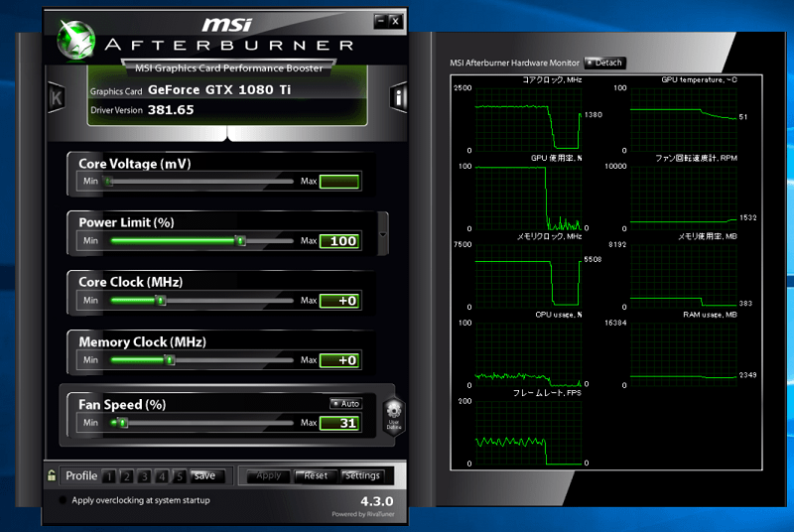Select profile slot 2
The width and height of the screenshot is (794, 532).
pos(127,476)
